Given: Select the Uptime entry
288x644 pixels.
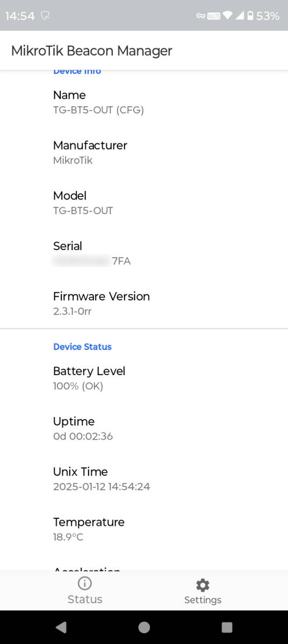Looking at the screenshot, I should coord(144,428).
